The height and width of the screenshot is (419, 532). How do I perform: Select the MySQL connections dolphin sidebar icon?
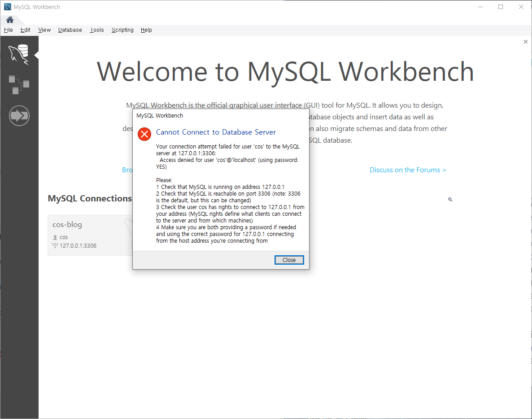pos(19,54)
